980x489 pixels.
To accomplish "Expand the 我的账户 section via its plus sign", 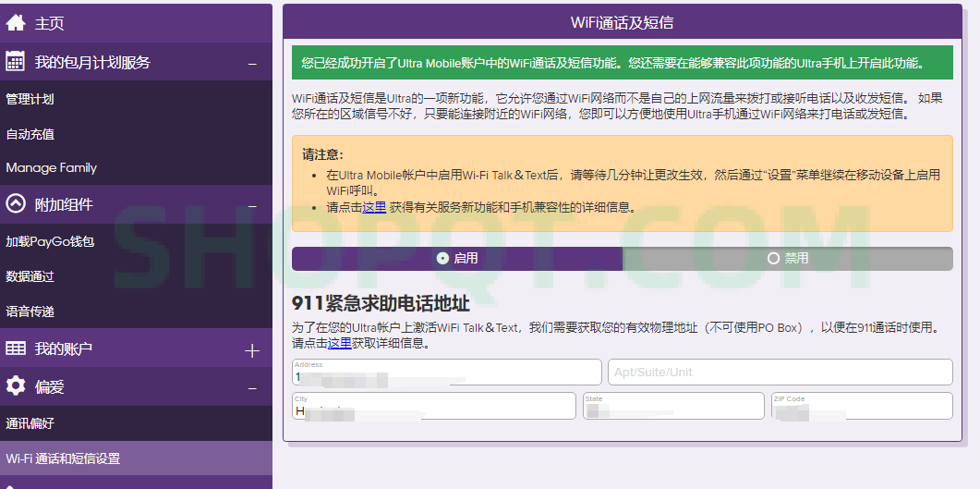I will [x=252, y=351].
